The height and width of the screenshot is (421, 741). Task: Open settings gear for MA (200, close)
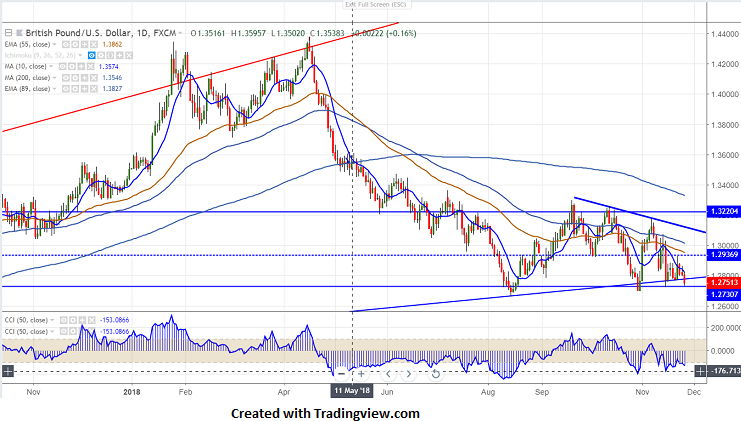[x=75, y=77]
